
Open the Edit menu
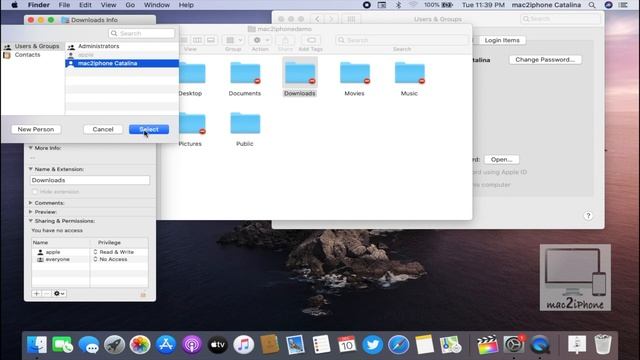pyautogui.click(x=85, y=5)
